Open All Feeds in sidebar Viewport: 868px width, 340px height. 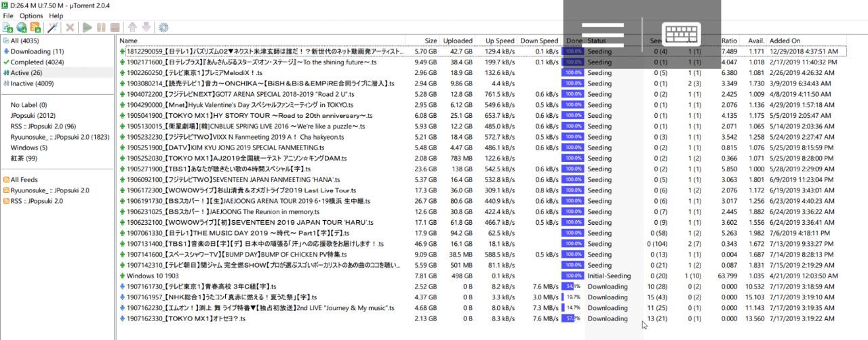click(24, 179)
